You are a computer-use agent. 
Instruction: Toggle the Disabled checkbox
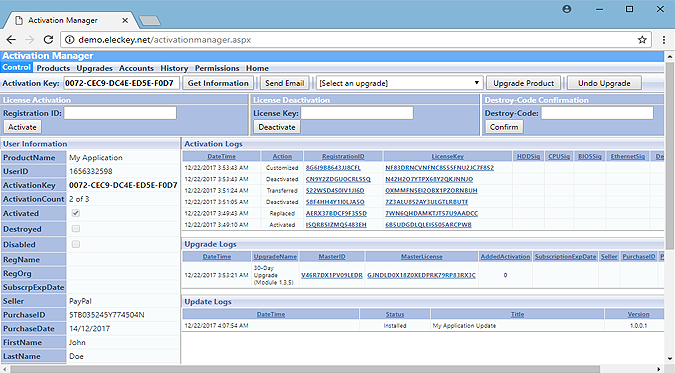(x=76, y=244)
